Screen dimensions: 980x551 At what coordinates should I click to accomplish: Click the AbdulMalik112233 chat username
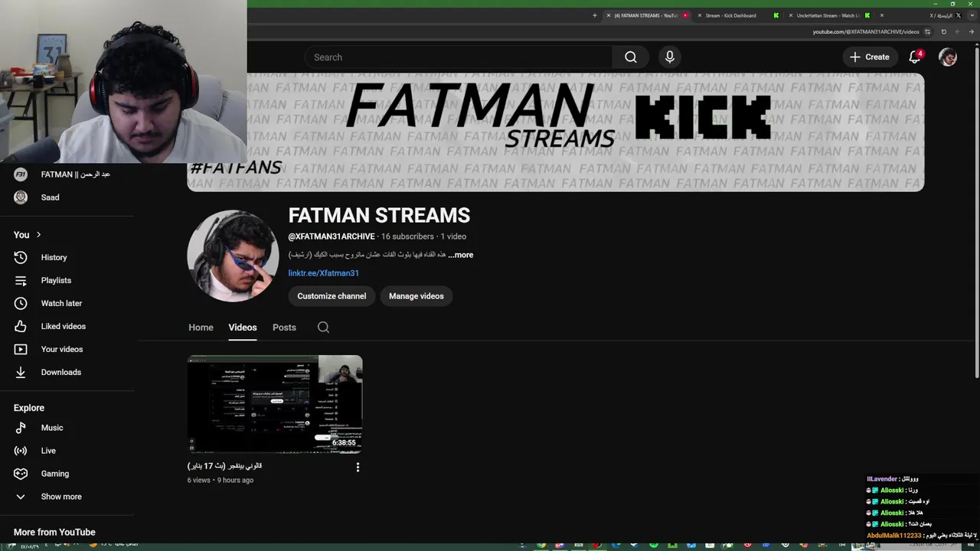pyautogui.click(x=893, y=536)
